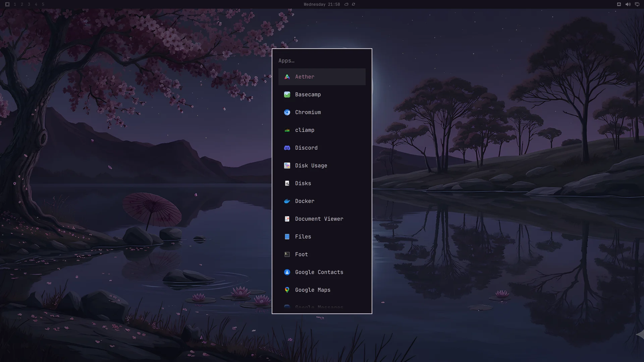644x362 pixels.
Task: Click the Docker whale icon
Action: (287, 201)
